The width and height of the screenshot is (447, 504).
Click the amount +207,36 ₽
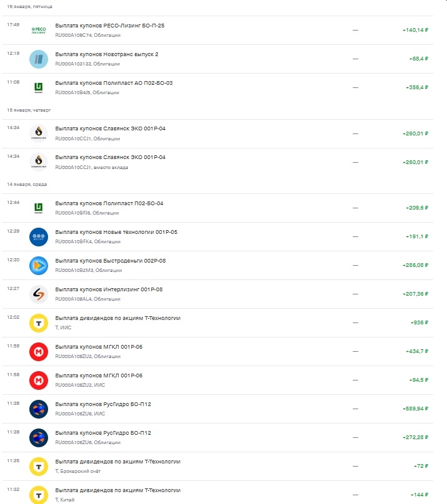tap(415, 294)
